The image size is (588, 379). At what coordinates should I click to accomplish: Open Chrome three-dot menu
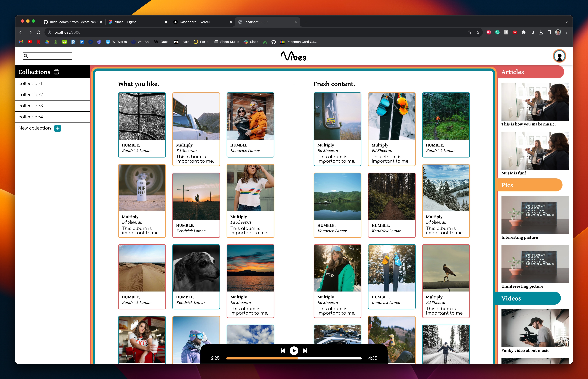click(567, 32)
